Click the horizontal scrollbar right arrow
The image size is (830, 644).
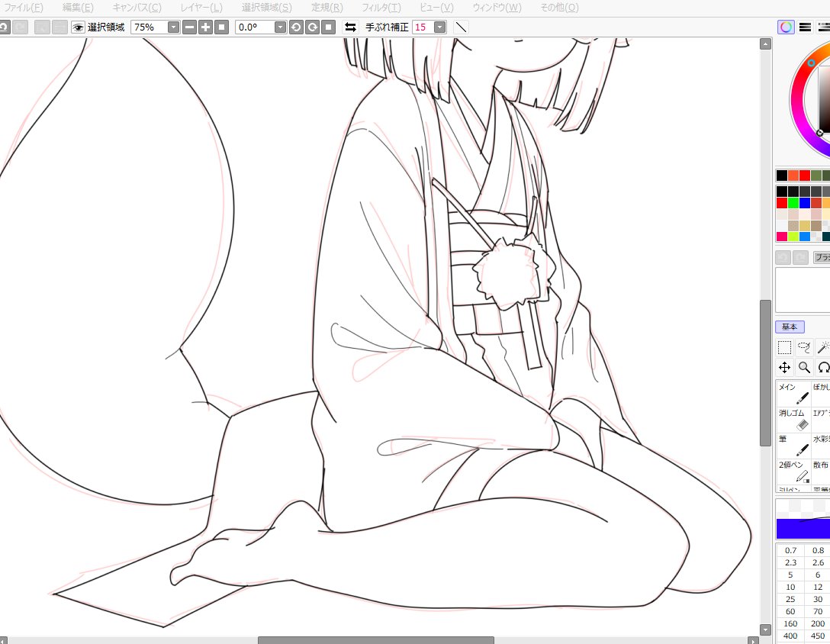click(x=753, y=641)
